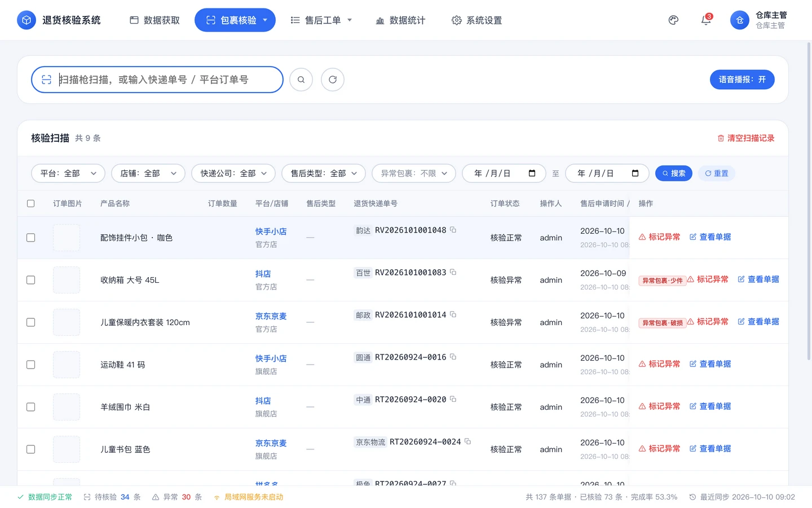
Task: Open the 店铺: 全部 dropdown
Action: (x=148, y=173)
